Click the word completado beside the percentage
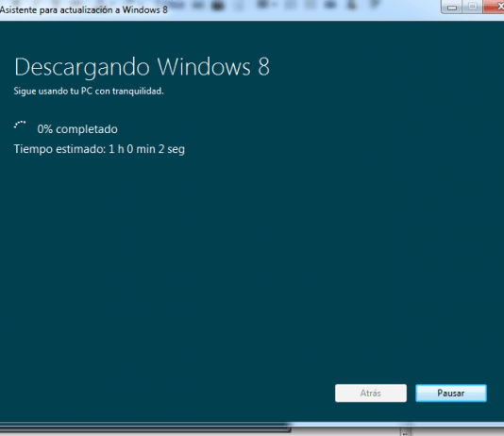504x436 pixels. tap(87, 129)
